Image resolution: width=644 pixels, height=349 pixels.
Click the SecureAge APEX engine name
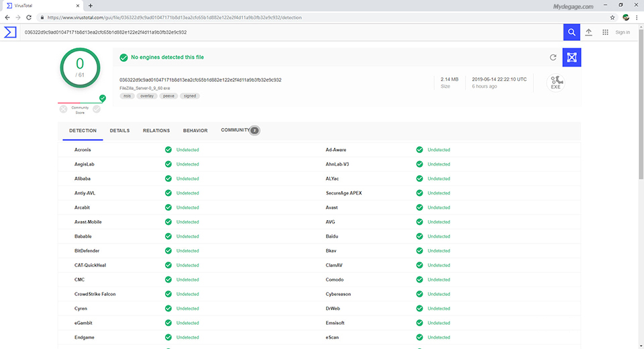[x=343, y=193]
